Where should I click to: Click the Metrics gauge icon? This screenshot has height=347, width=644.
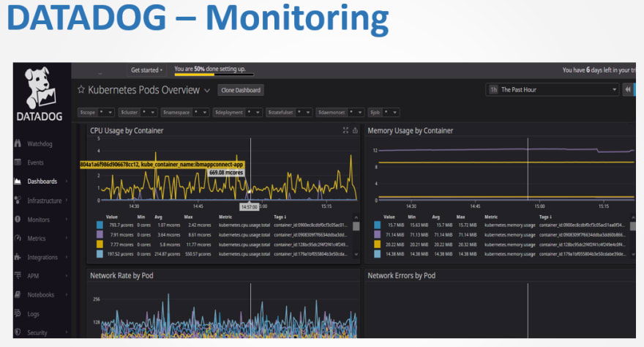(x=18, y=238)
